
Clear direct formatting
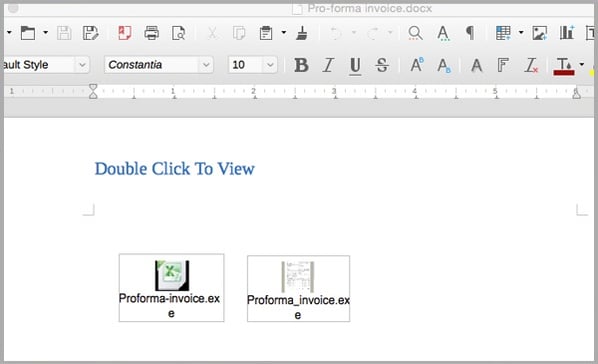[x=531, y=65]
